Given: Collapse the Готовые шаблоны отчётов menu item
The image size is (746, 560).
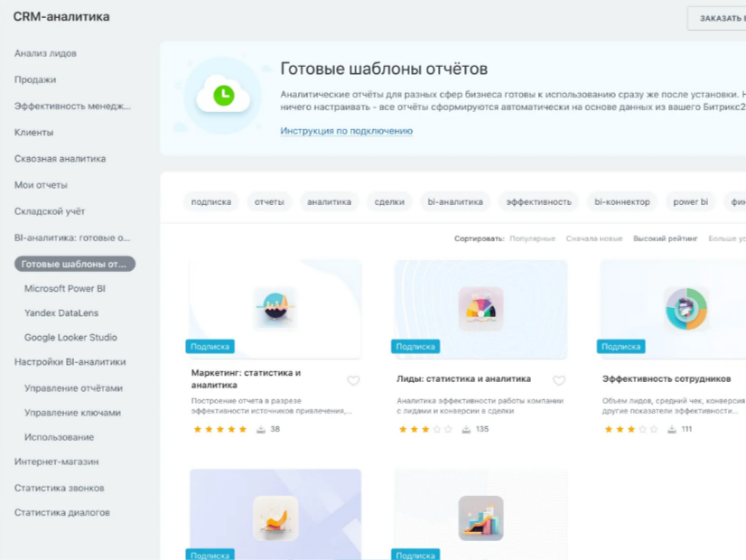Looking at the screenshot, I should (75, 264).
